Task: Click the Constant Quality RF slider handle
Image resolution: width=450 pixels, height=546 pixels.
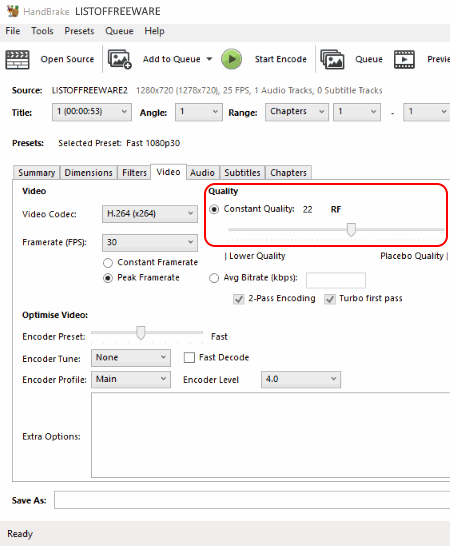Action: 351,230
